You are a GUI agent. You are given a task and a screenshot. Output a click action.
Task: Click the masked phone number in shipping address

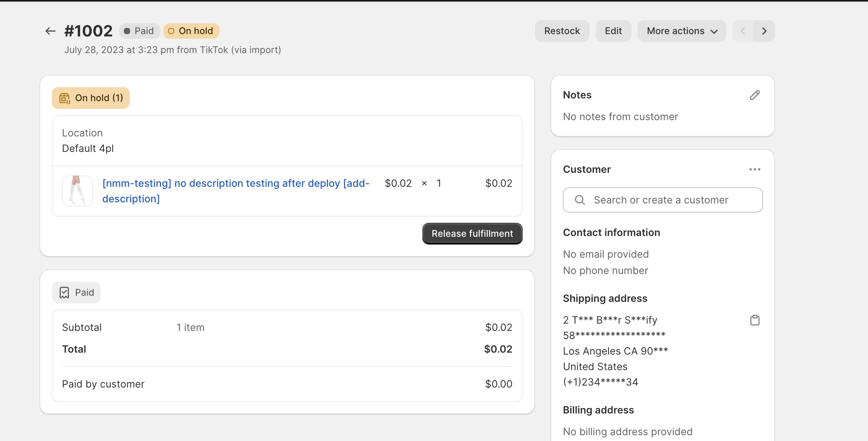(x=600, y=382)
